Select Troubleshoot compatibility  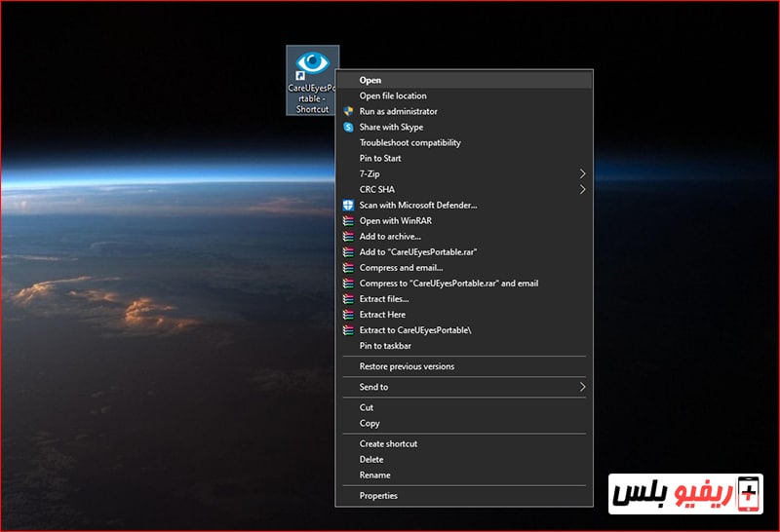409,142
